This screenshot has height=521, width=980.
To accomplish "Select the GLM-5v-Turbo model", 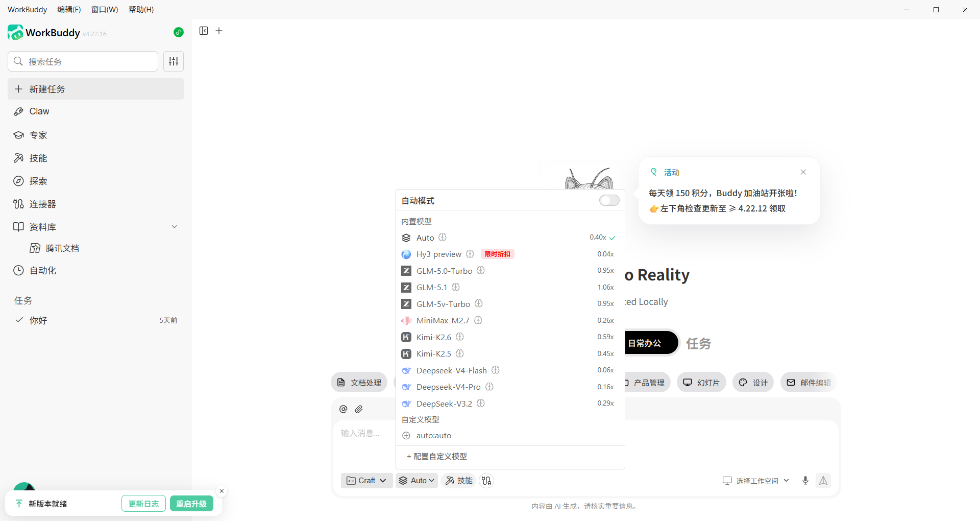I will [x=510, y=304].
